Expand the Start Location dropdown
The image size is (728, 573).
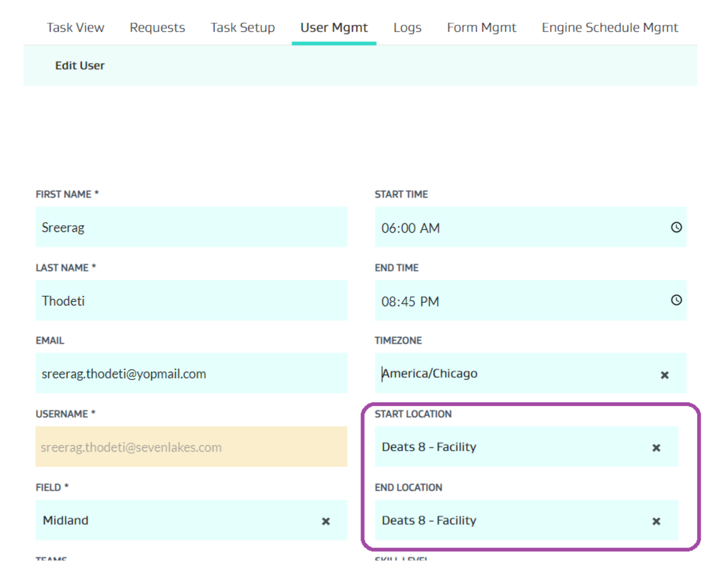(x=512, y=447)
